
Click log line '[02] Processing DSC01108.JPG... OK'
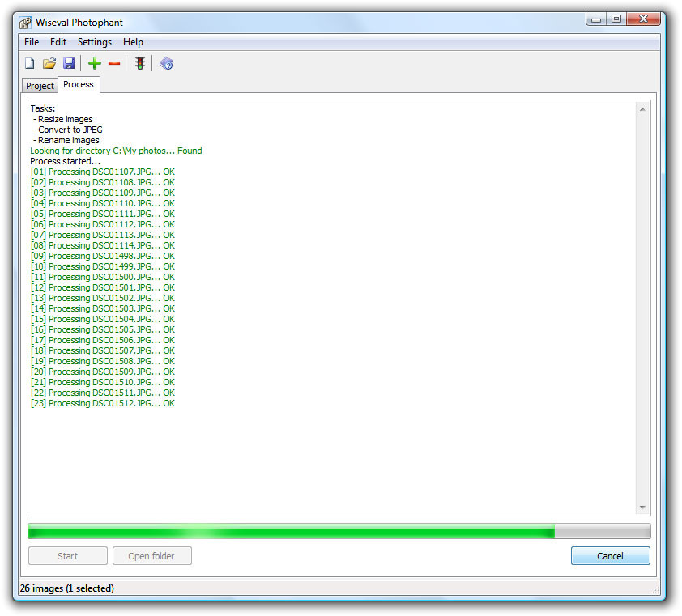103,182
